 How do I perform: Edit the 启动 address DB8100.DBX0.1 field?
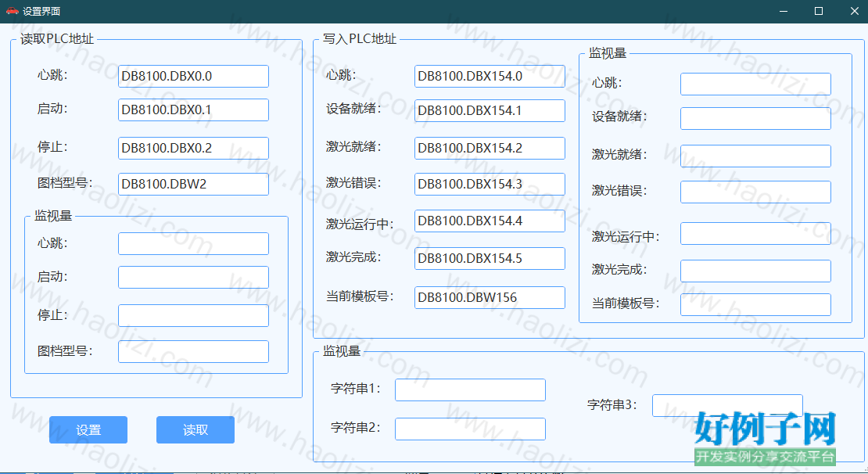click(x=193, y=110)
